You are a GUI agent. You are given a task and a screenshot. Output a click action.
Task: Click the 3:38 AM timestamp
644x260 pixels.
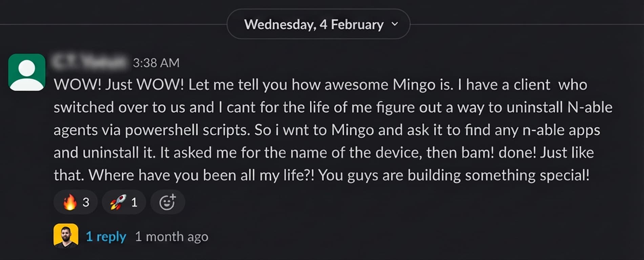157,62
